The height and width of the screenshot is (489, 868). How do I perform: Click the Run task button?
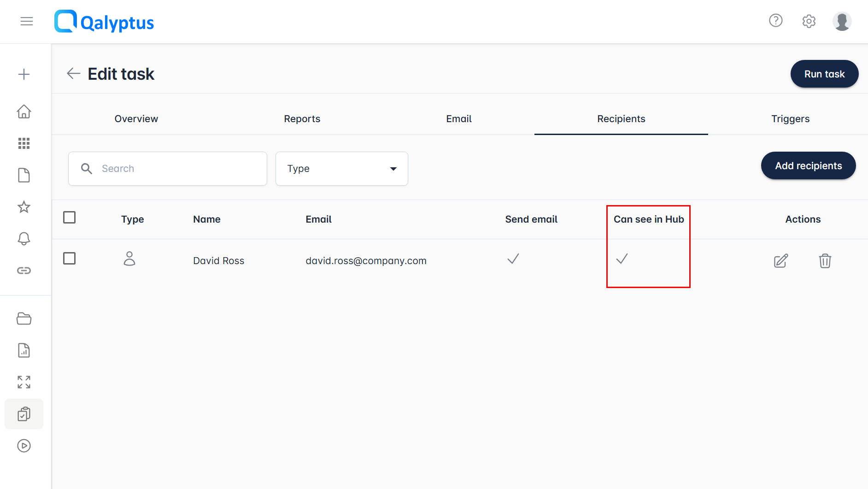pyautogui.click(x=824, y=74)
